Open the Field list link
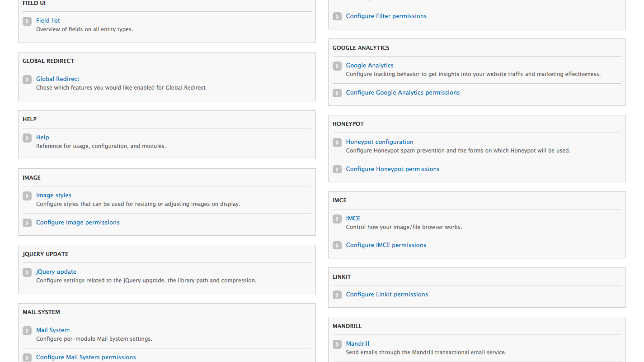644x362 pixels. (48, 20)
